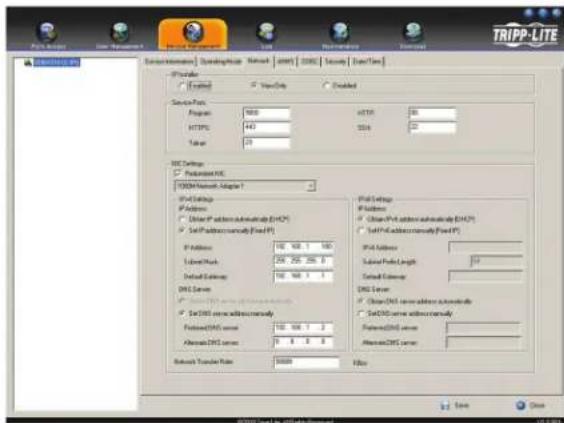The width and height of the screenshot is (564, 423).
Task: Select IP Installer Disabled option
Action: click(x=326, y=86)
